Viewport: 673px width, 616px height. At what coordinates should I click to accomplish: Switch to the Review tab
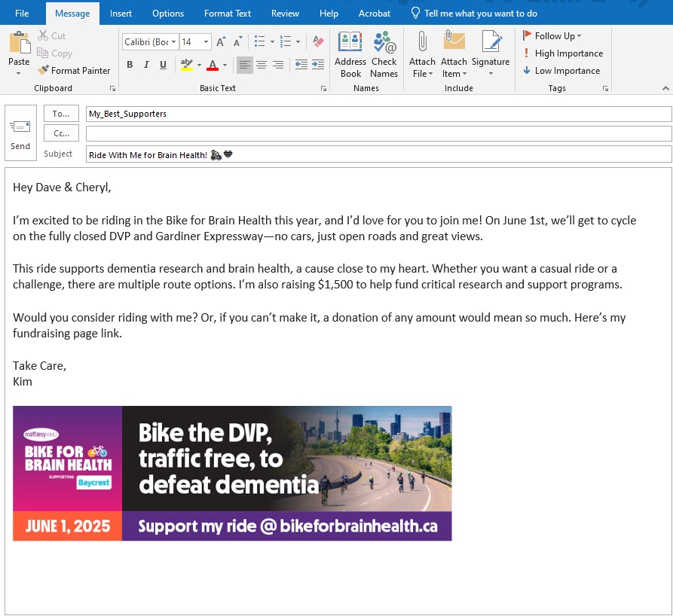click(285, 14)
